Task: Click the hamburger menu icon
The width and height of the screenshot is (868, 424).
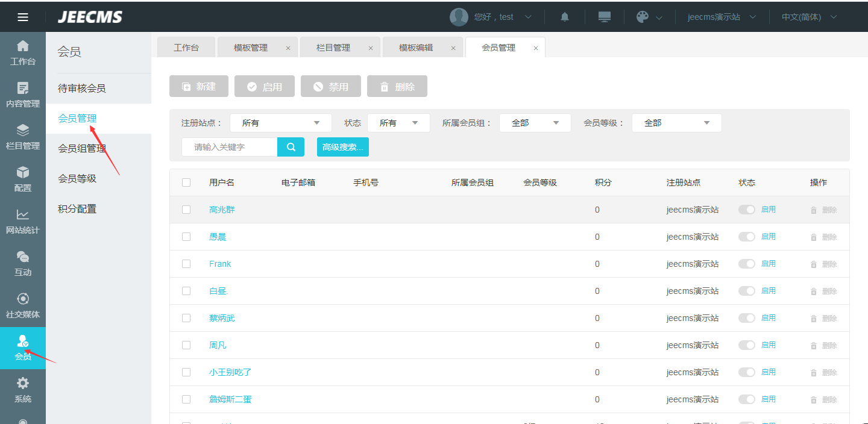Action: [x=23, y=17]
